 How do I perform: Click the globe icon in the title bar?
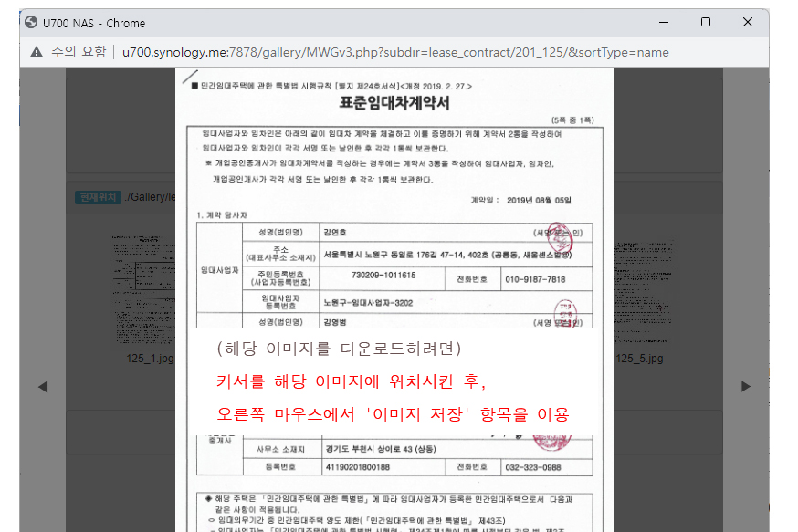31,22
